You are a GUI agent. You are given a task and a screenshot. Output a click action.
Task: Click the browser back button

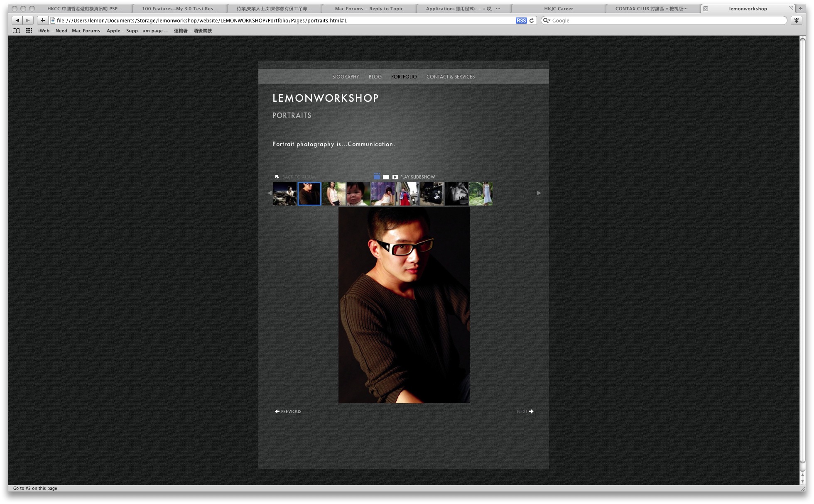pos(17,20)
